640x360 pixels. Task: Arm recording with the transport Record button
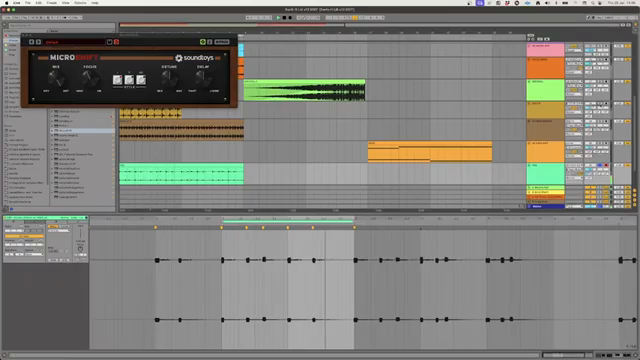click(x=290, y=18)
